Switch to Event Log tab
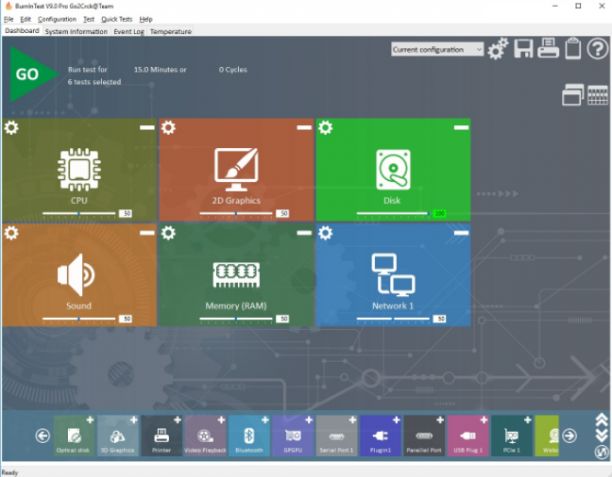 129,32
